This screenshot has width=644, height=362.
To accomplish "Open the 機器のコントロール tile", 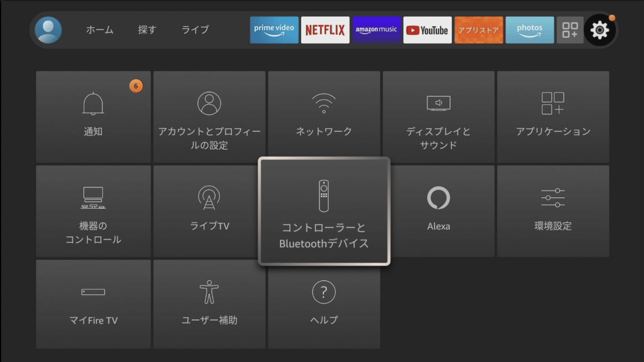I will (93, 211).
